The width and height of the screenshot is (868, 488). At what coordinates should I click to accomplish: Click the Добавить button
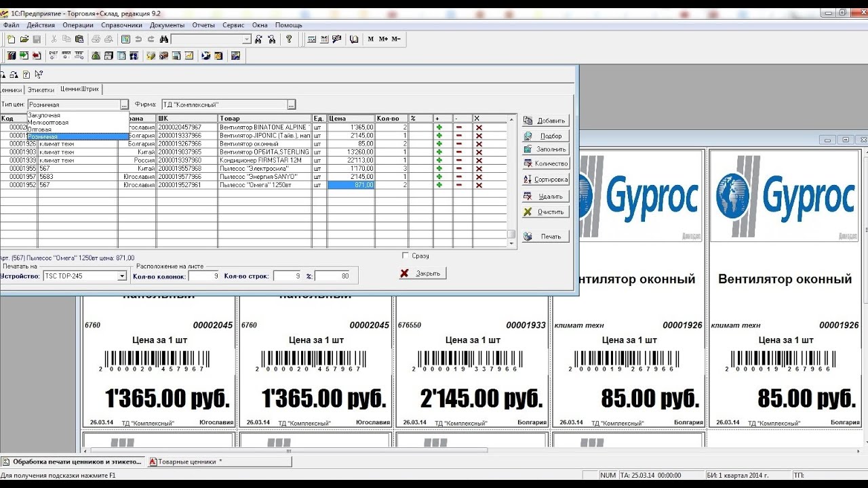(545, 121)
